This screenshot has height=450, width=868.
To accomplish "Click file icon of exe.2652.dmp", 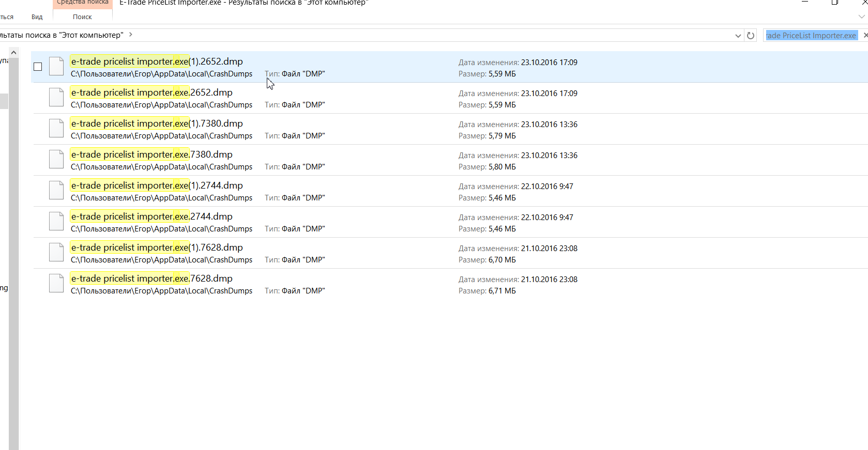I will [56, 97].
